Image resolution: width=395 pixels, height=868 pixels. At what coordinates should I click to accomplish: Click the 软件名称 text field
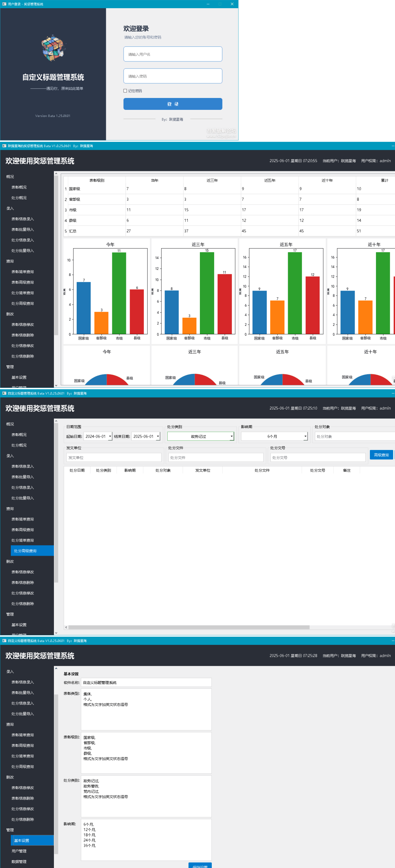click(146, 683)
